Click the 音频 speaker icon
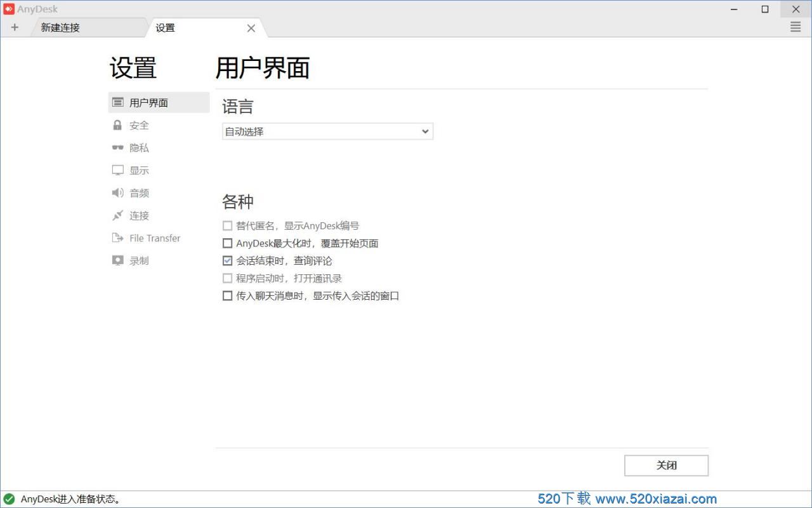 click(118, 192)
